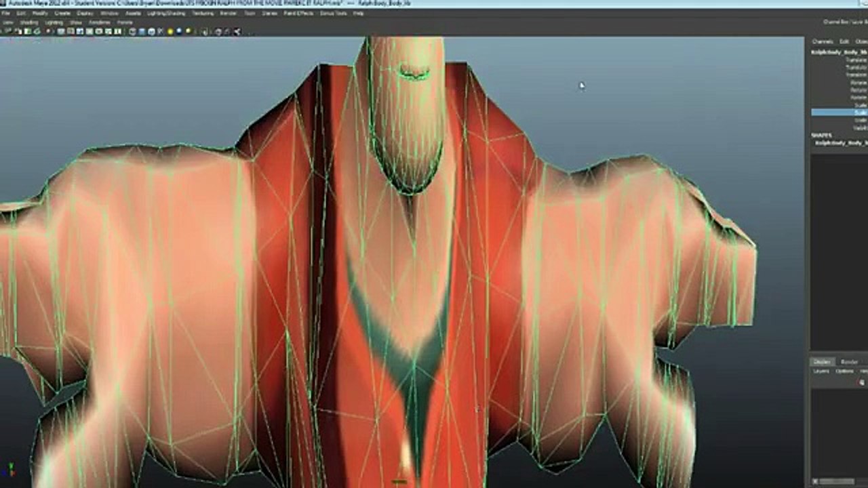868x488 pixels.
Task: Open the Stereo menu
Action: coord(270,13)
